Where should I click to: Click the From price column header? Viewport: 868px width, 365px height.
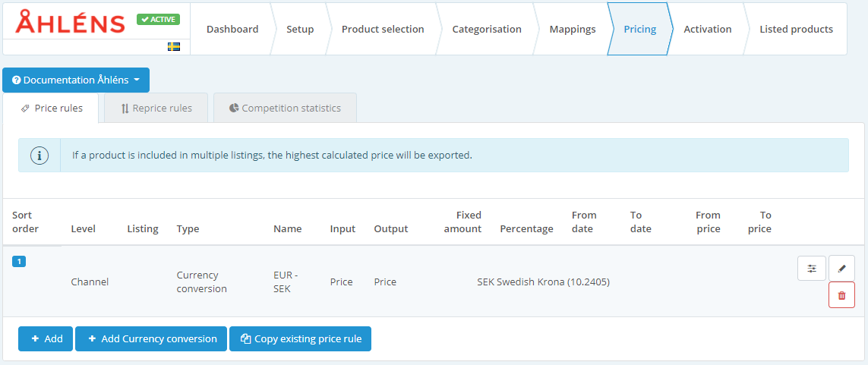708,222
